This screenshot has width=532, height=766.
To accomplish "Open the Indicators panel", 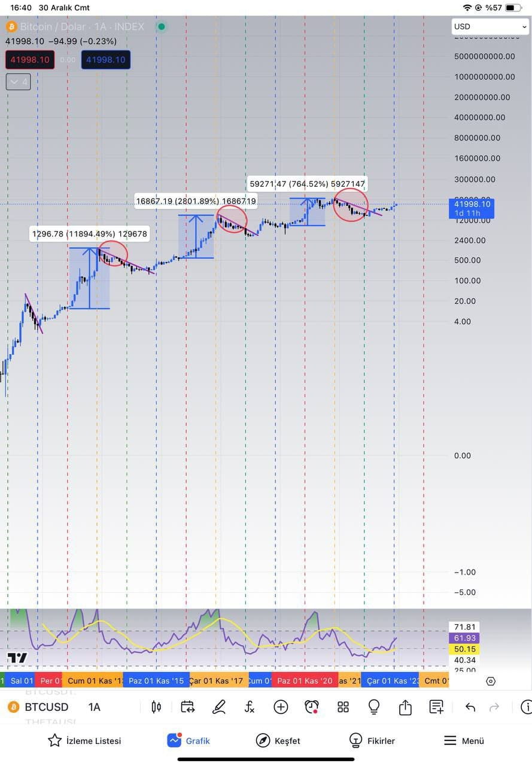I will pyautogui.click(x=156, y=707).
